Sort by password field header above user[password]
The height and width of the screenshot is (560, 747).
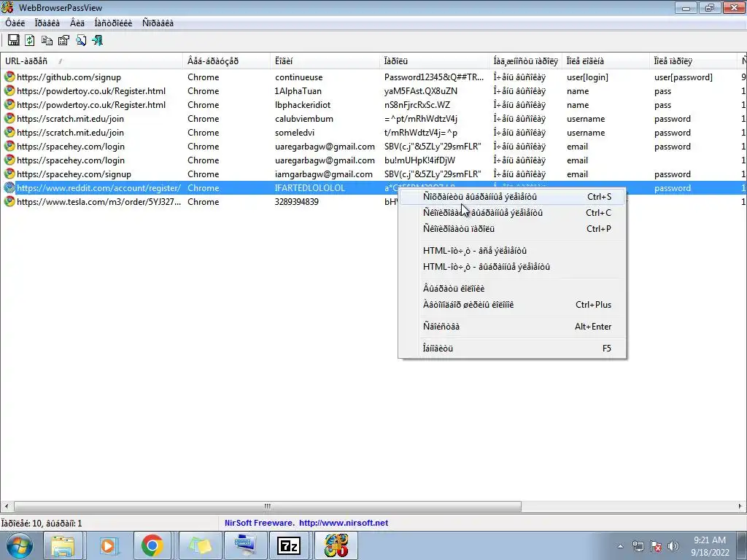693,61
